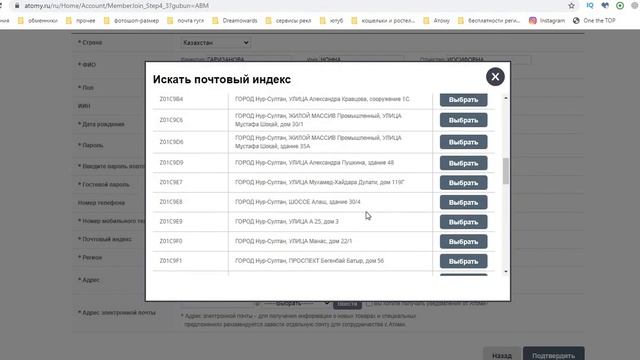Choose the Z01C9E7 Мухамед-Хайдара Дулати address
This screenshot has width=640, height=360.
pyautogui.click(x=463, y=182)
